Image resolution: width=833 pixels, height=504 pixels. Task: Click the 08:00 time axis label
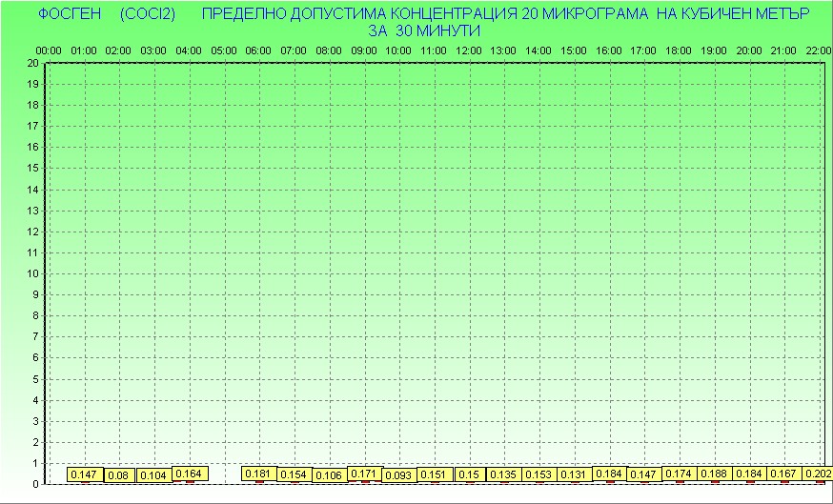329,51
